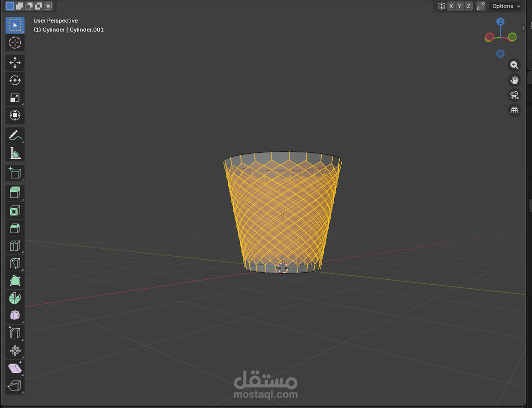Switch to the Scale tool
Image resolution: width=532 pixels, height=408 pixels.
[x=15, y=98]
